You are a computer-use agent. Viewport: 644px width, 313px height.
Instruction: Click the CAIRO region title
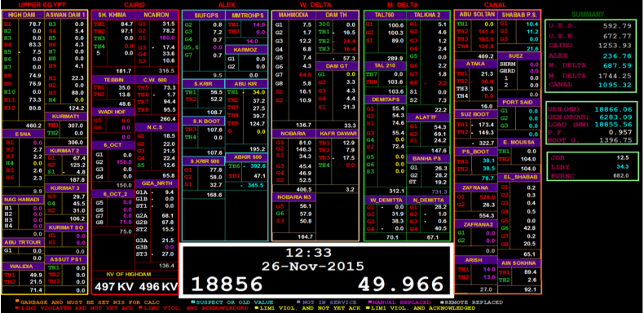tap(135, 5)
